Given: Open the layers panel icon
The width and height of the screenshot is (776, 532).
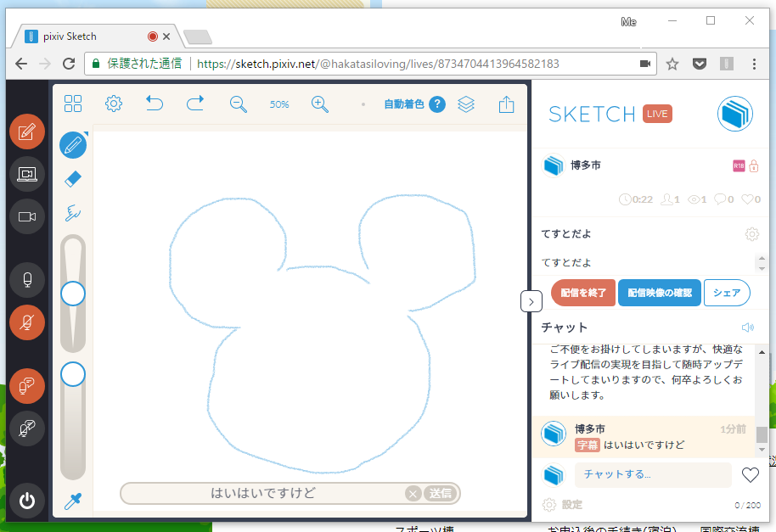Looking at the screenshot, I should tap(466, 104).
